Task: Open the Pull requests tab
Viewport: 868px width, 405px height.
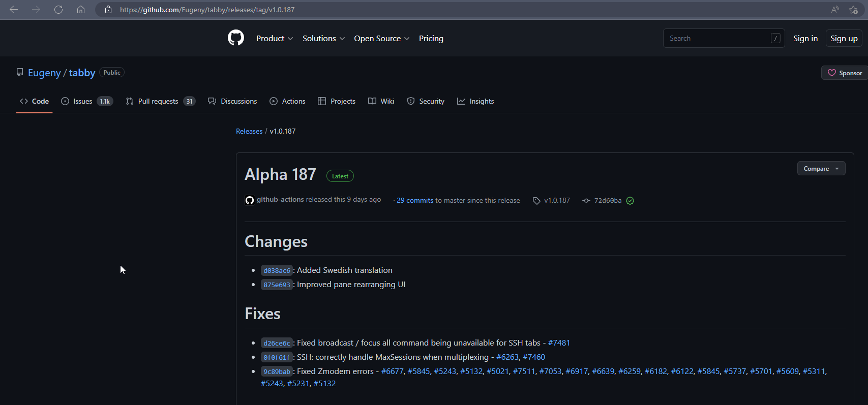Action: 160,101
